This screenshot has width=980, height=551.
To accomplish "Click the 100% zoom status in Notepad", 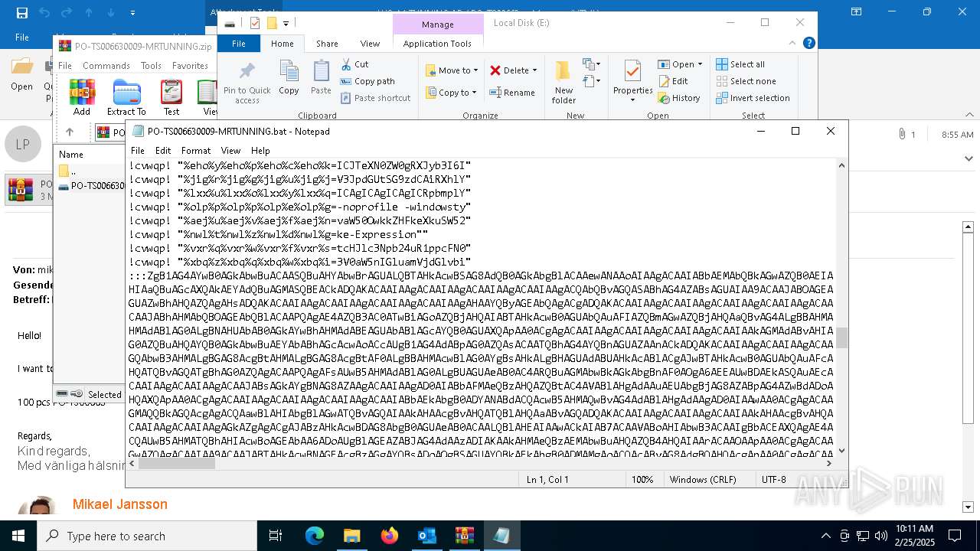I will 642,480.
